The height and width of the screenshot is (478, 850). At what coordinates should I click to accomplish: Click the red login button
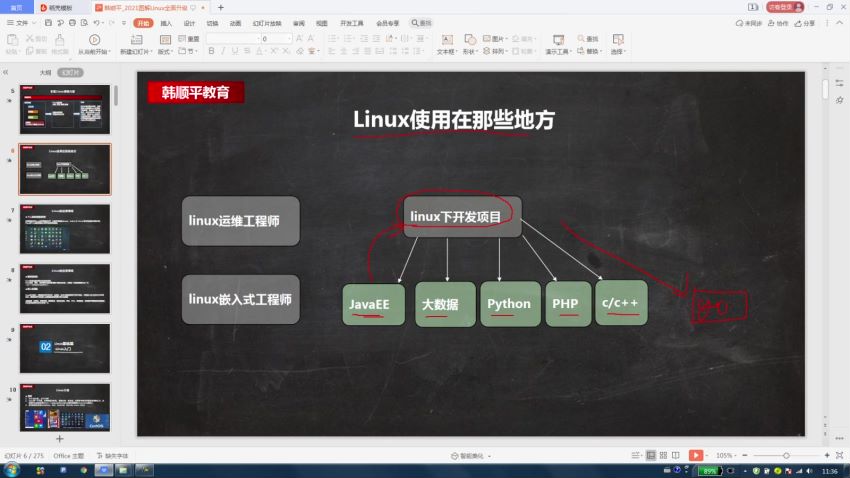tap(784, 7)
